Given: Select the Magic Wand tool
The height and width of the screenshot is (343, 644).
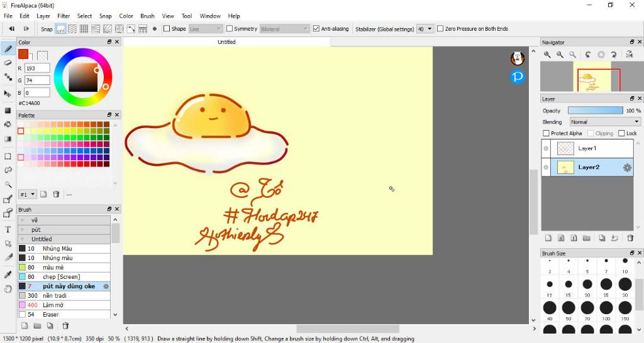Looking at the screenshot, I should click(8, 184).
